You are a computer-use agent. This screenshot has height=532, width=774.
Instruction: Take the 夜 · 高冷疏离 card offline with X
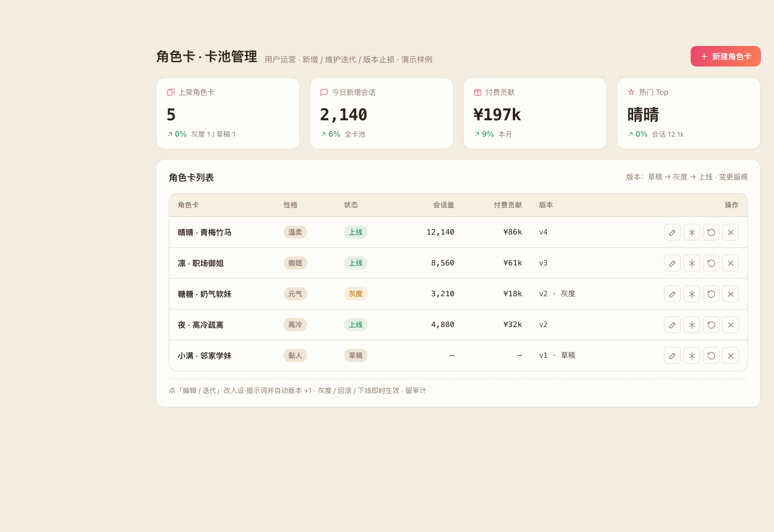(x=730, y=325)
